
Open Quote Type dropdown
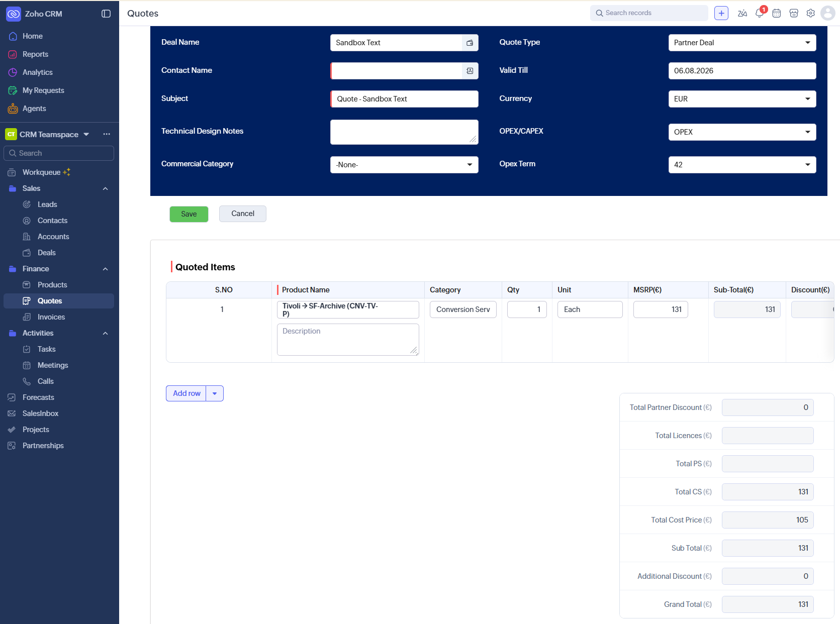pos(742,43)
